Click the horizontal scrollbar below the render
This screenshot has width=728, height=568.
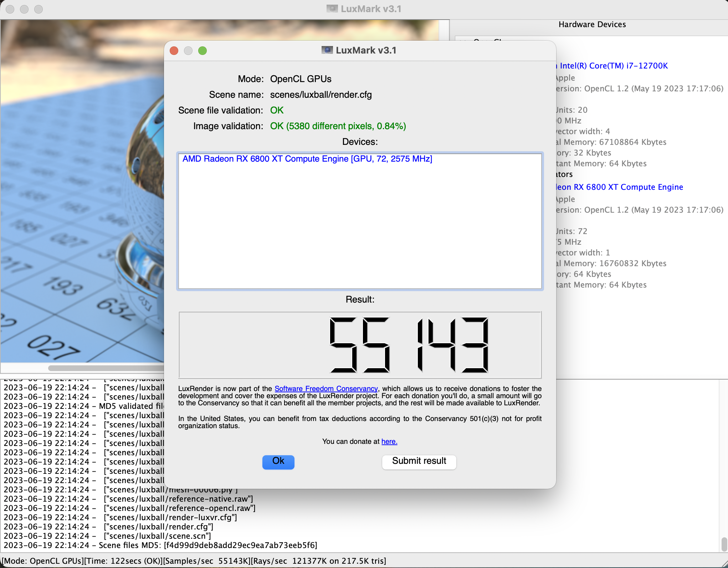click(x=107, y=368)
